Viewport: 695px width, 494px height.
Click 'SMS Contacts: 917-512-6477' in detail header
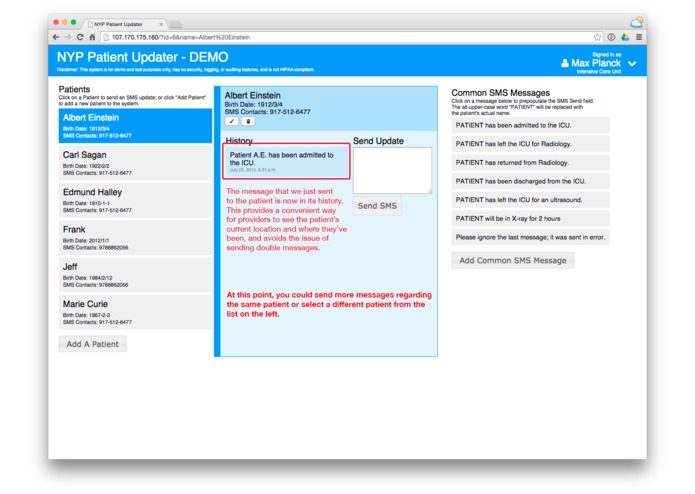coord(267,112)
